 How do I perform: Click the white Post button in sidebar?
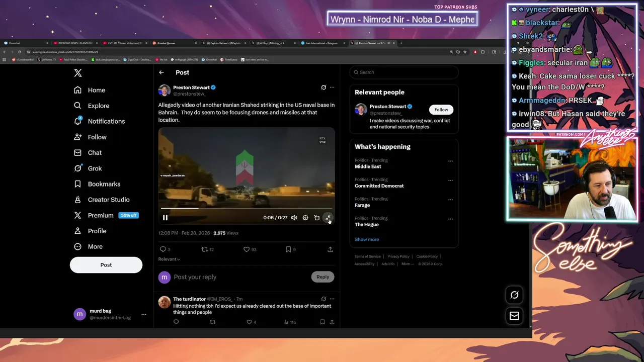pyautogui.click(x=106, y=265)
